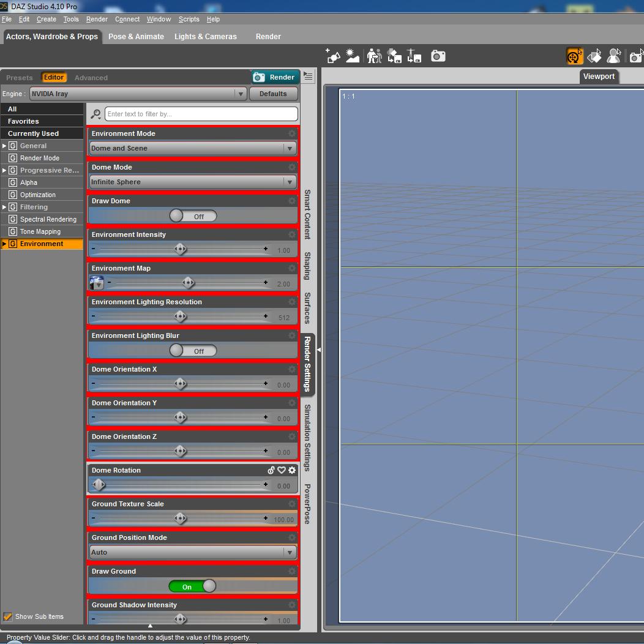Viewport: 644px width, 644px height.
Task: Open the Render activity tab at the top
Action: click(268, 37)
